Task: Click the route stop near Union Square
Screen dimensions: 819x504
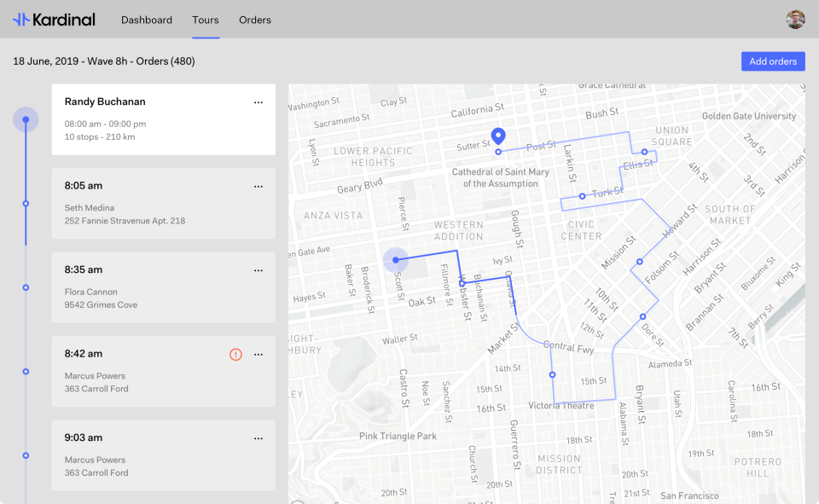Action: 645,152
